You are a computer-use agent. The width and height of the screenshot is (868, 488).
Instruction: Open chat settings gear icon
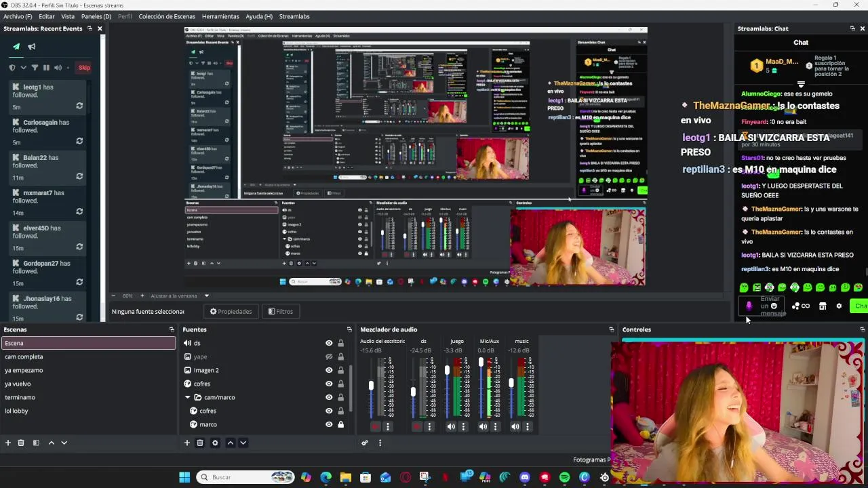839,306
